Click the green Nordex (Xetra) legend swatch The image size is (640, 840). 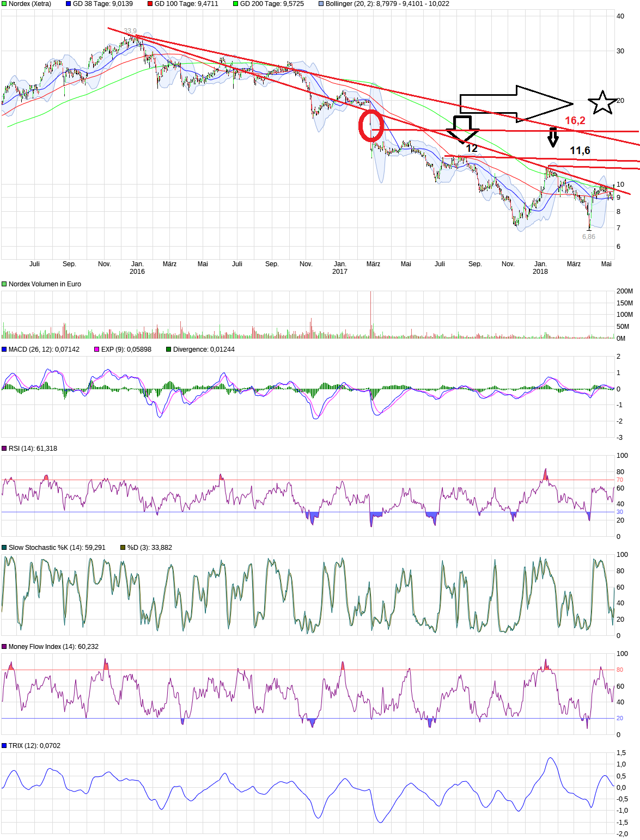[4, 4]
